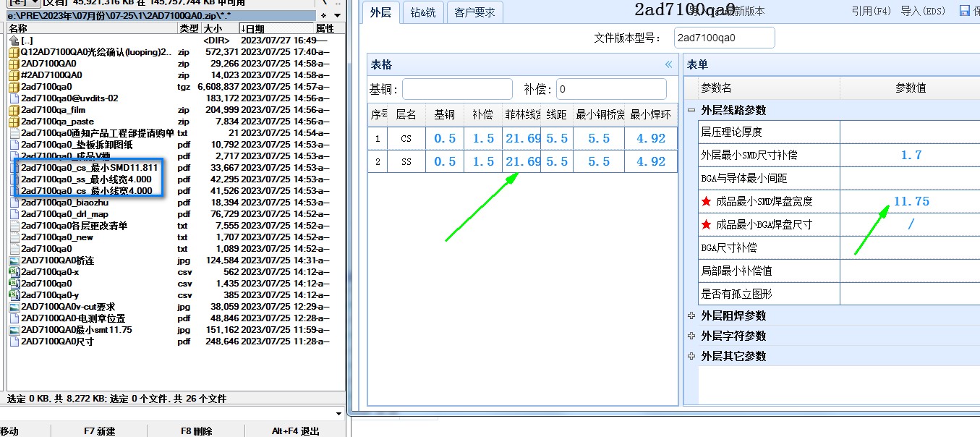The image size is (980, 437).
Task: Click the 2AD7100QA0v-cut要求 jpg image icon
Action: point(14,307)
